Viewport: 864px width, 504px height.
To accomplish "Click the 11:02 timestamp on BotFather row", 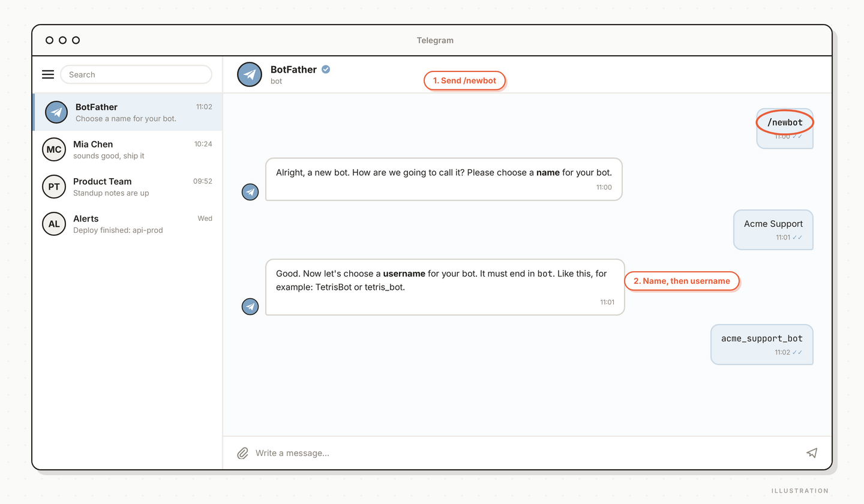I will [x=204, y=107].
